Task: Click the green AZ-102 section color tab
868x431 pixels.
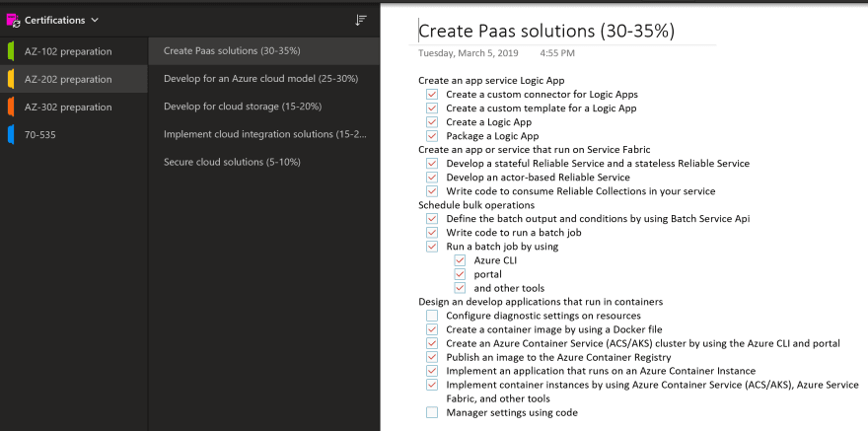Action: click(x=11, y=51)
